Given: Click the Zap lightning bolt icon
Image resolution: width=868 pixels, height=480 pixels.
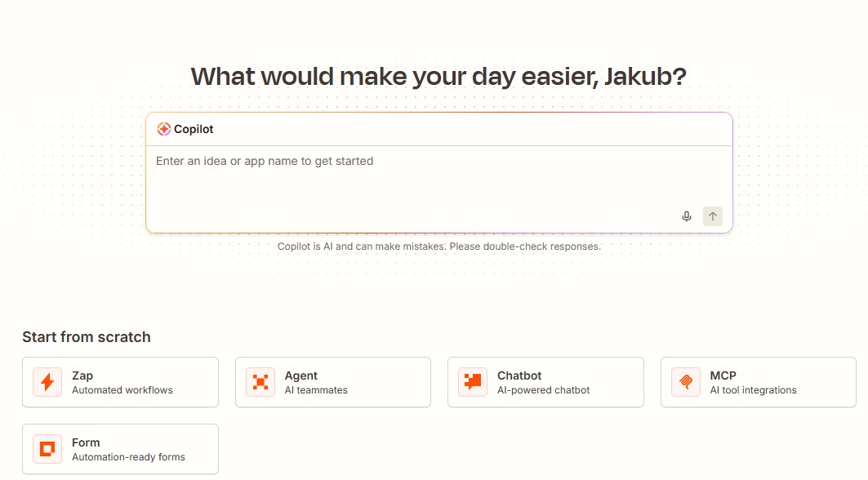Looking at the screenshot, I should pyautogui.click(x=47, y=382).
